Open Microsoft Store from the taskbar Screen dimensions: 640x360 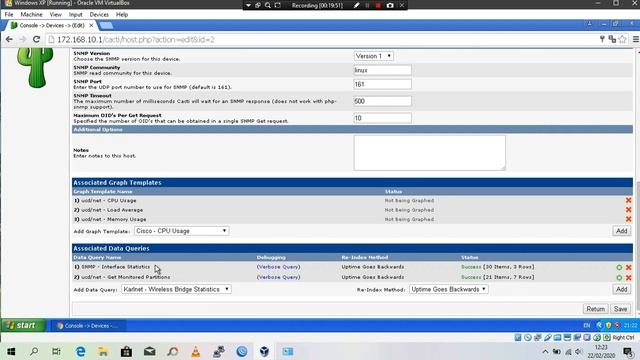tap(126, 351)
